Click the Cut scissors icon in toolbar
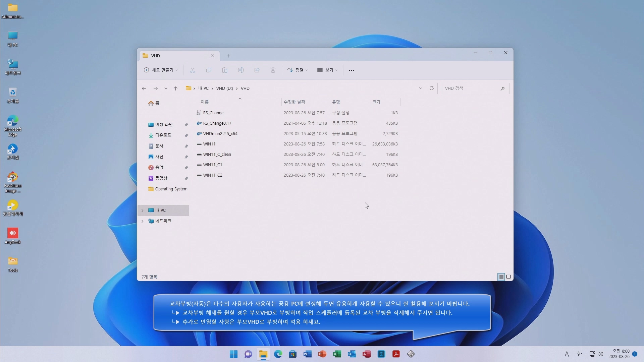644x362 pixels. pos(192,70)
